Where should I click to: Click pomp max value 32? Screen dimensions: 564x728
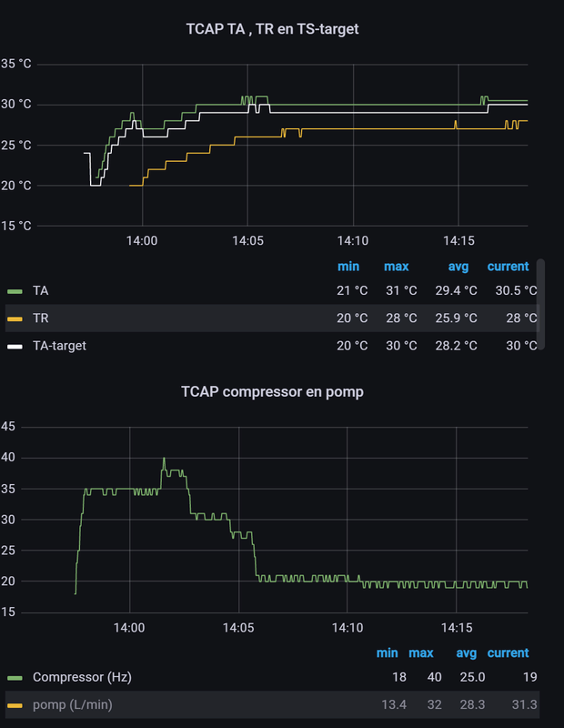pyautogui.click(x=435, y=704)
